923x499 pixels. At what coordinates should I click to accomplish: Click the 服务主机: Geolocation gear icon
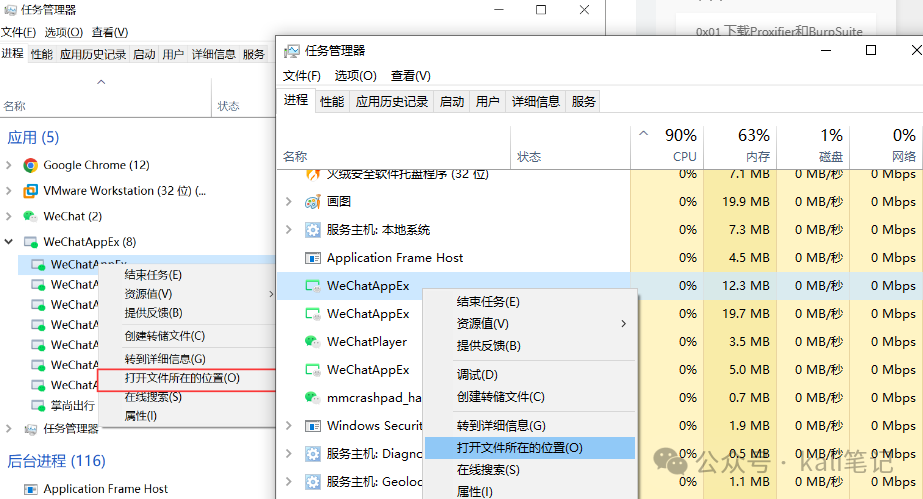tap(313, 482)
